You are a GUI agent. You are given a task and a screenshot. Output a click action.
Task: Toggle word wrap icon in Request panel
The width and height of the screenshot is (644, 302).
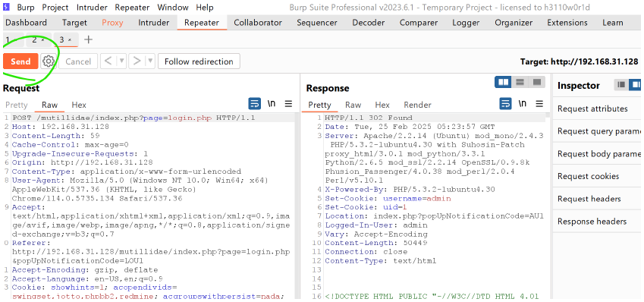coord(255,104)
